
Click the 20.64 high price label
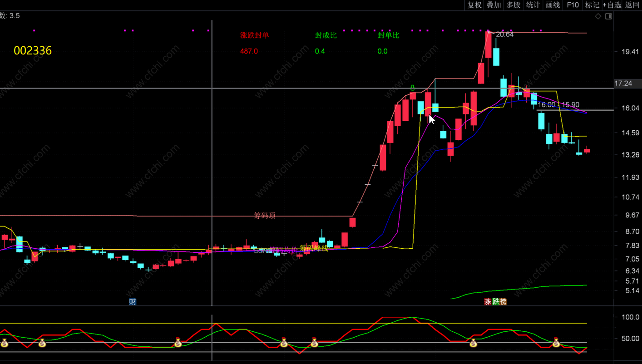click(504, 34)
